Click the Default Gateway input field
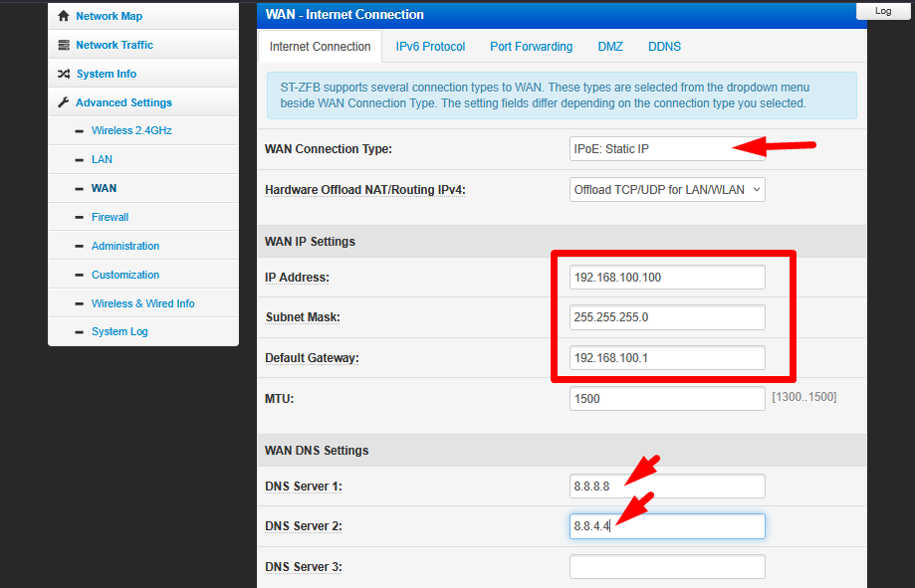 [x=667, y=357]
